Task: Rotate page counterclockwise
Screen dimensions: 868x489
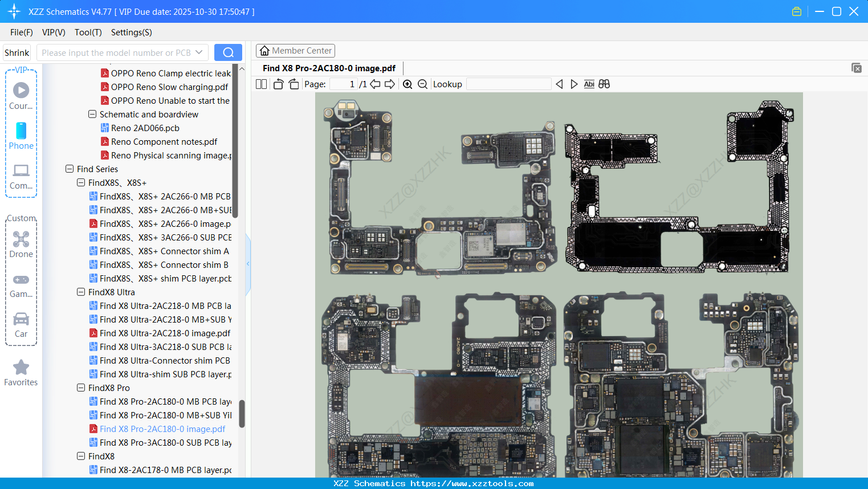Action: click(x=278, y=84)
